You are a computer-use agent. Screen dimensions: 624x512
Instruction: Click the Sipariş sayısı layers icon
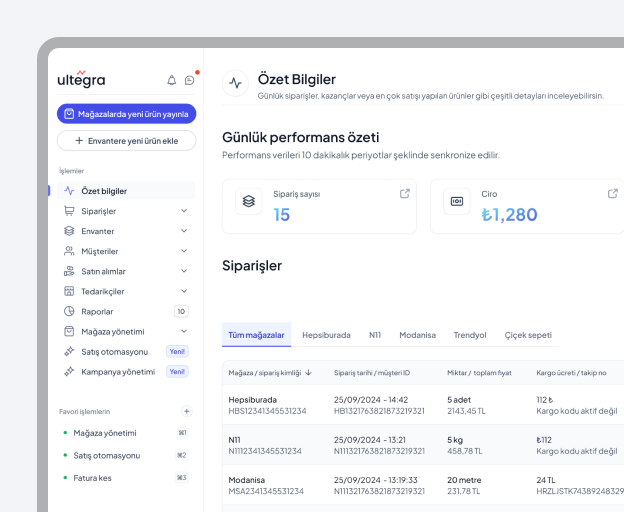(250, 201)
